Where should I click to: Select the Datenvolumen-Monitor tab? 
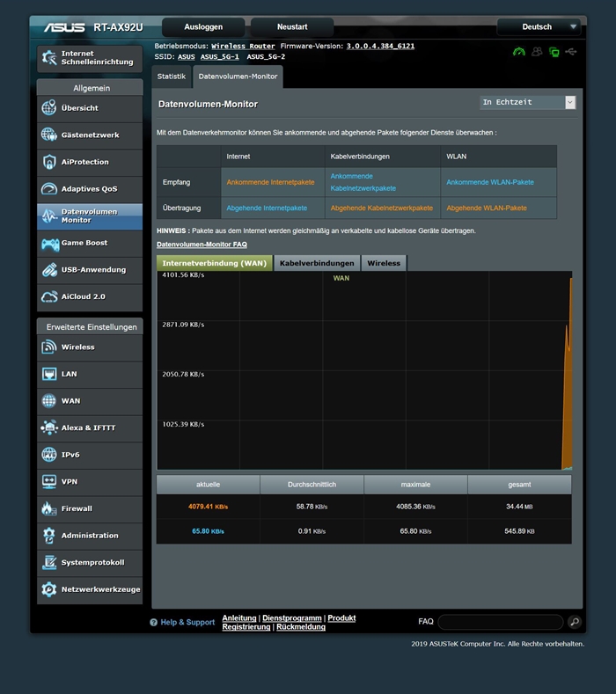(238, 77)
